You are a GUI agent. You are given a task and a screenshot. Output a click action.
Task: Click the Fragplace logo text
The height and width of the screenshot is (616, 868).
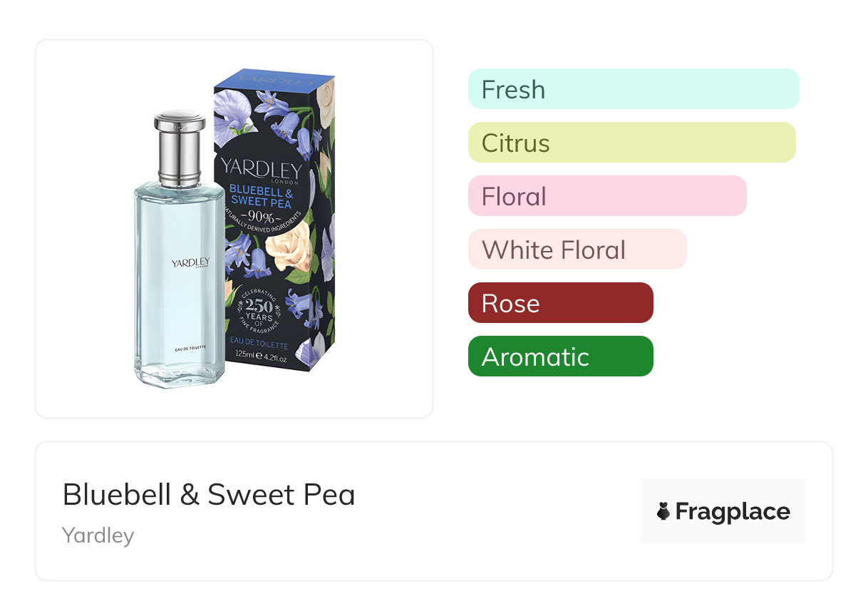point(733,512)
